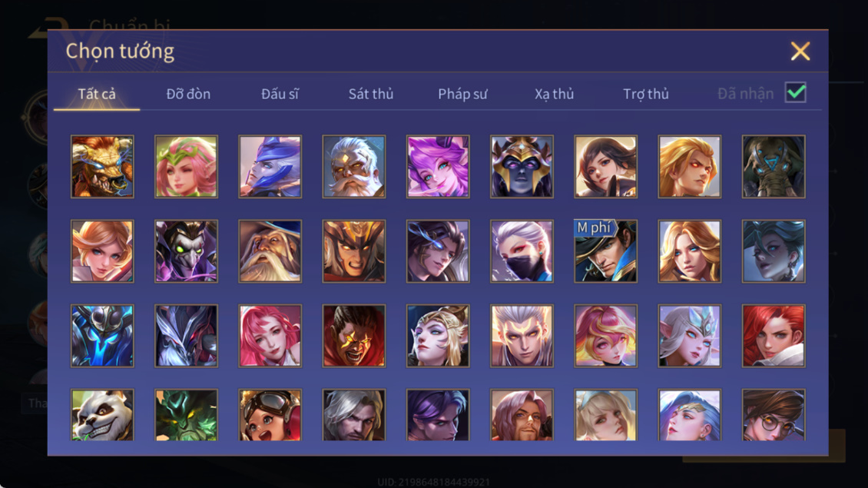Switch to 'Trợ thủ' tab
The image size is (868, 488).
coord(646,95)
